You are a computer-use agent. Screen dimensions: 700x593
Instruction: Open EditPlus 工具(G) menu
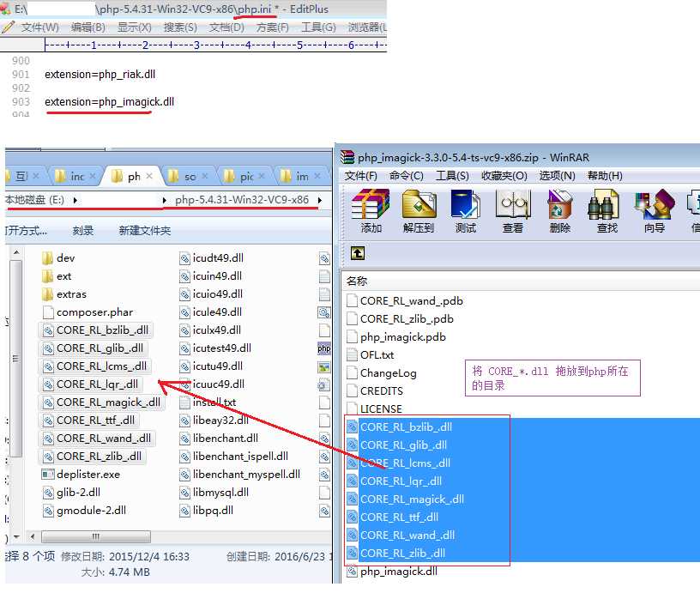[x=318, y=27]
